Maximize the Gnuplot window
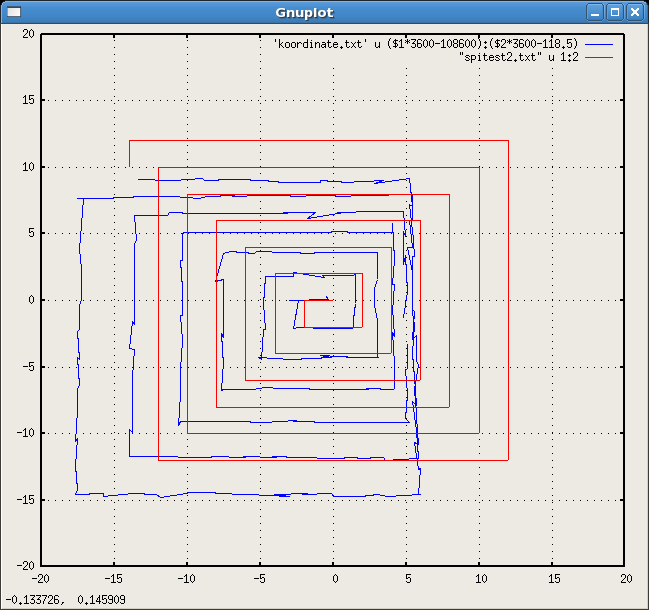 pos(615,12)
